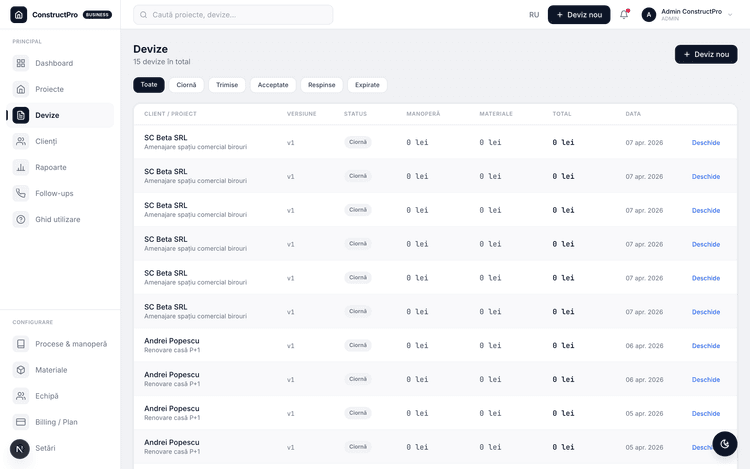The width and height of the screenshot is (750, 469).
Task: Open Rapoarte chart icon
Action: tap(21, 167)
